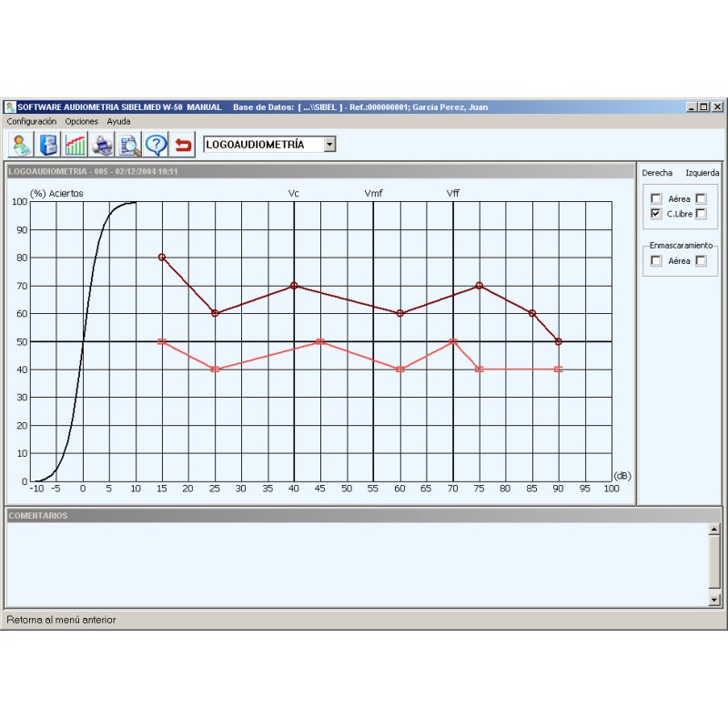Enable Aérea checkbox for Derecha ear
The width and height of the screenshot is (728, 728).
point(656,198)
